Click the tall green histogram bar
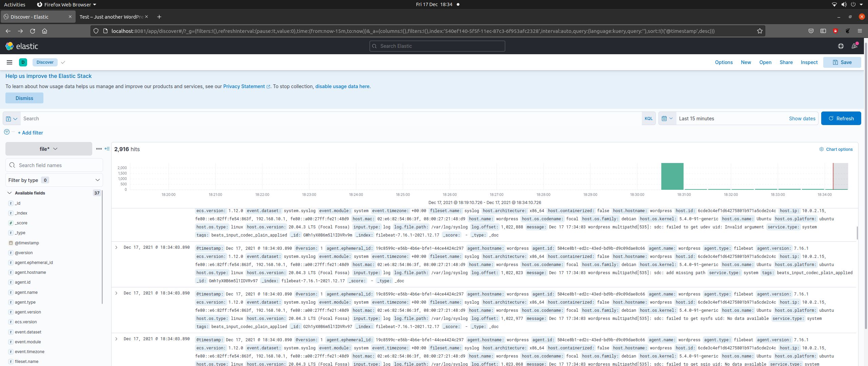The height and width of the screenshot is (366, 868). click(672, 176)
